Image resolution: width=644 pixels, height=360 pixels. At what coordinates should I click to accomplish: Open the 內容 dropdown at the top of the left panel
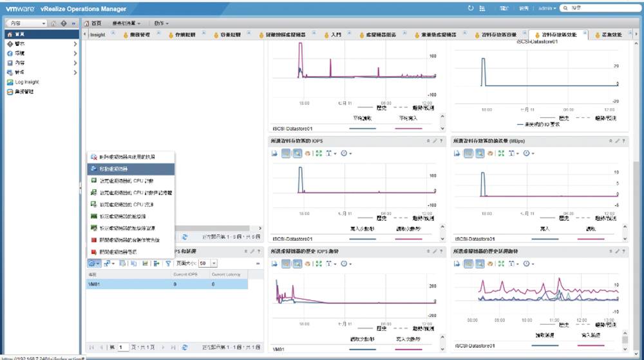tap(26, 23)
